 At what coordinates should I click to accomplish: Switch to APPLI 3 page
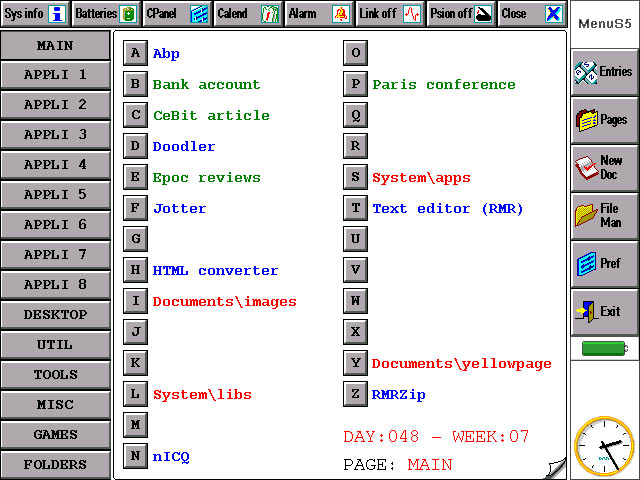pyautogui.click(x=55, y=135)
